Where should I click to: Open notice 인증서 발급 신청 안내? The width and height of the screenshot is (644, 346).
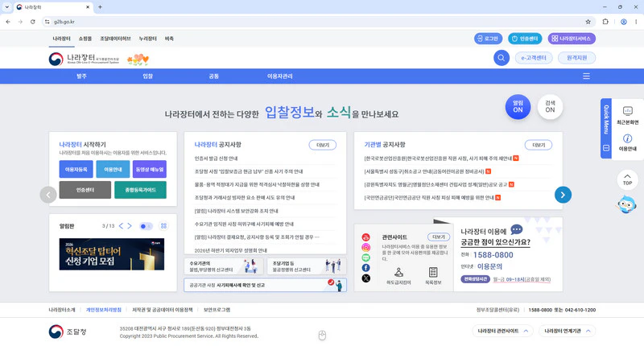(x=216, y=159)
